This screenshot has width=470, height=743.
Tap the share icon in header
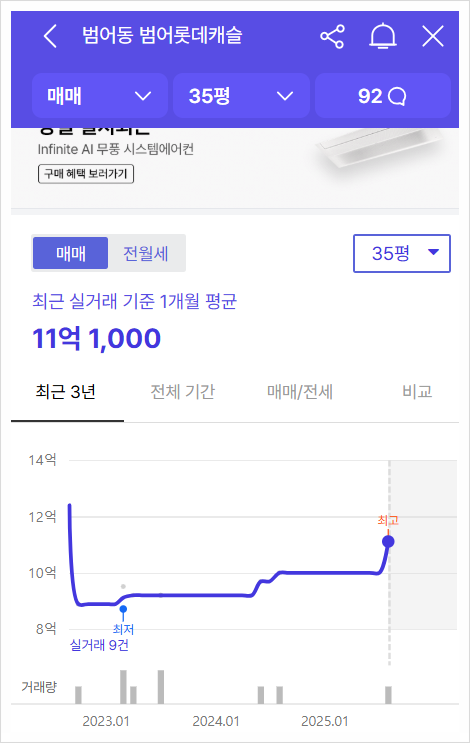332,36
